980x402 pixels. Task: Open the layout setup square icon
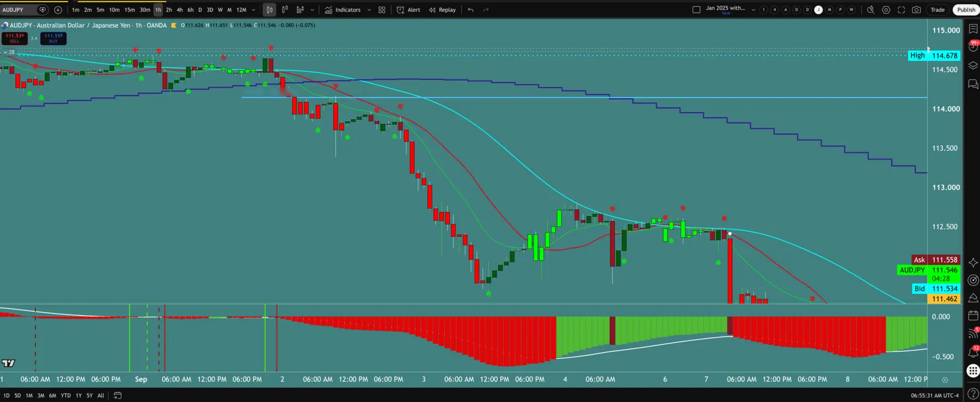click(696, 10)
